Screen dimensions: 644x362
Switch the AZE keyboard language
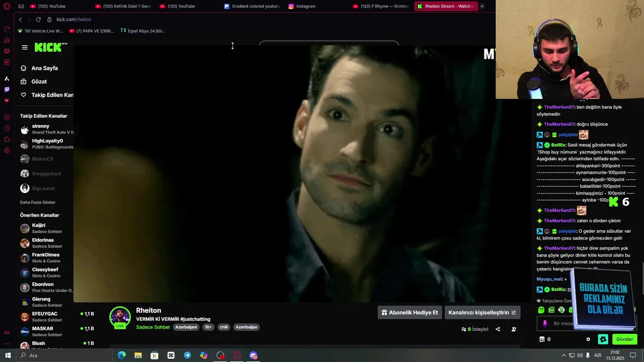[598, 355]
